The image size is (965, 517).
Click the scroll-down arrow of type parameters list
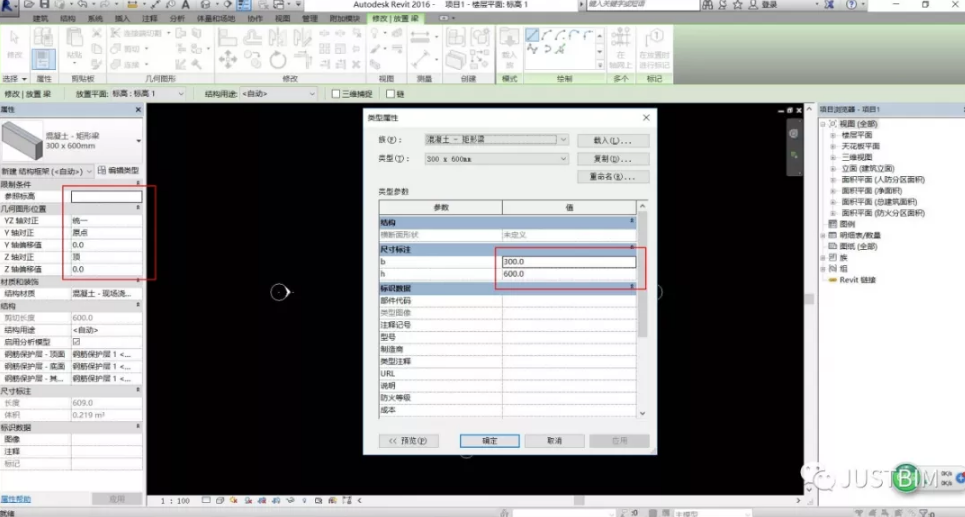pyautogui.click(x=643, y=414)
